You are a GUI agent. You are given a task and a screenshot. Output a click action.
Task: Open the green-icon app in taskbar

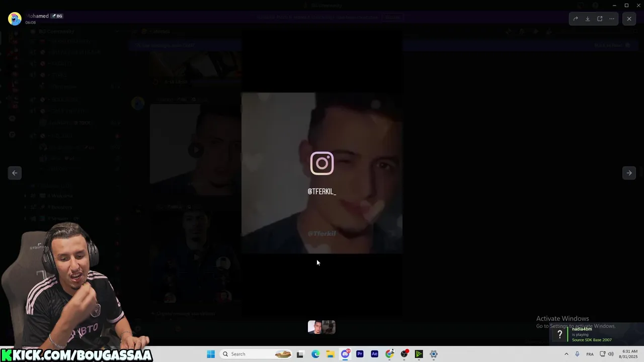(419, 354)
